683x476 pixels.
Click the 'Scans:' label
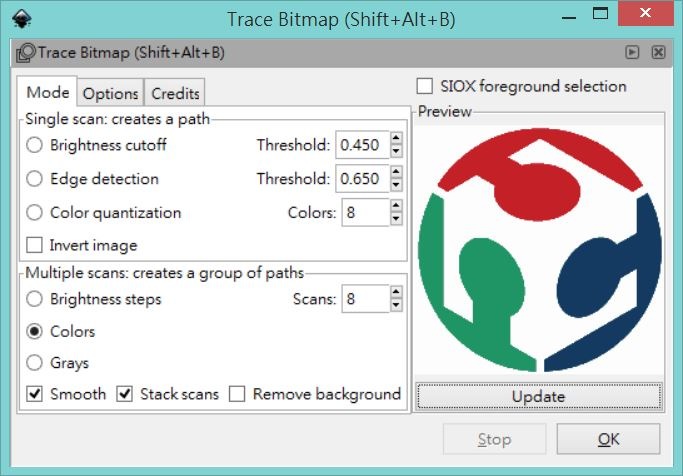tap(314, 299)
